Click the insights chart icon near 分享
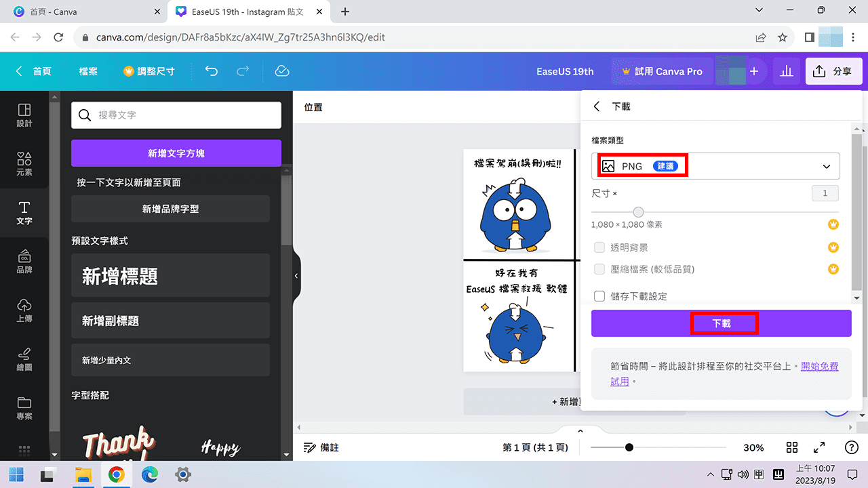Image resolution: width=868 pixels, height=488 pixels. [x=786, y=70]
